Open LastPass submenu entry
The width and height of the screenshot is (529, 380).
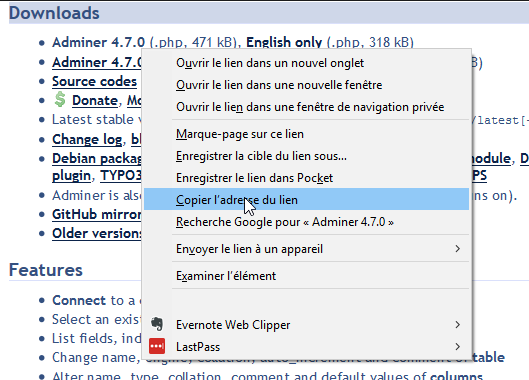[x=306, y=347]
